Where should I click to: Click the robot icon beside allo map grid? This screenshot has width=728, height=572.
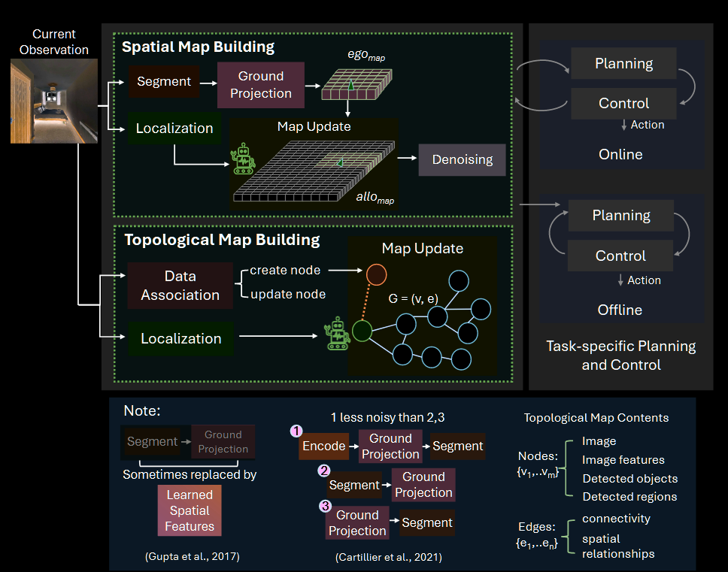pyautogui.click(x=243, y=159)
